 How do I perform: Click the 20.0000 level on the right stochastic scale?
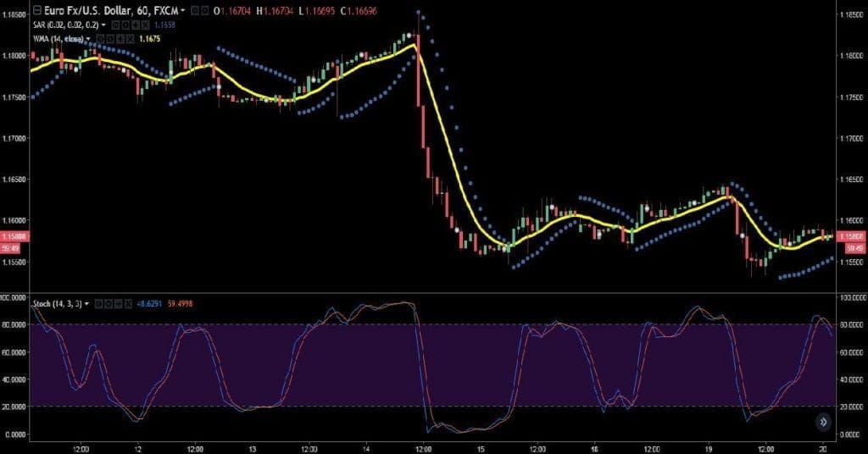click(851, 407)
